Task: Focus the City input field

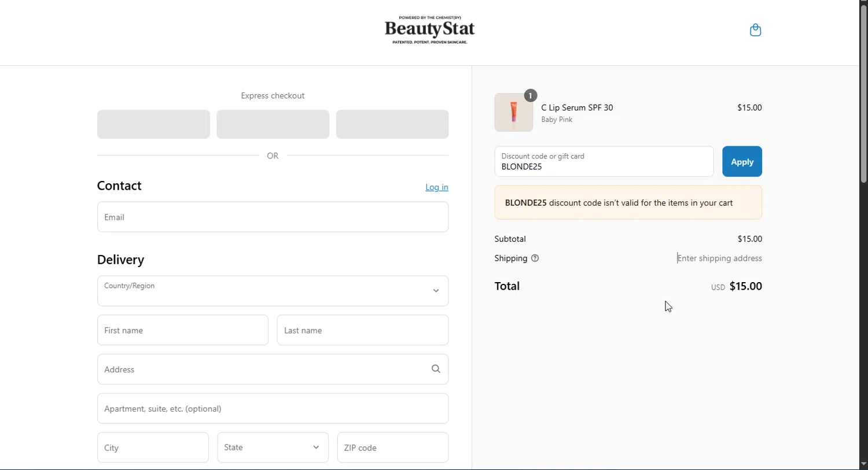Action: point(153,447)
